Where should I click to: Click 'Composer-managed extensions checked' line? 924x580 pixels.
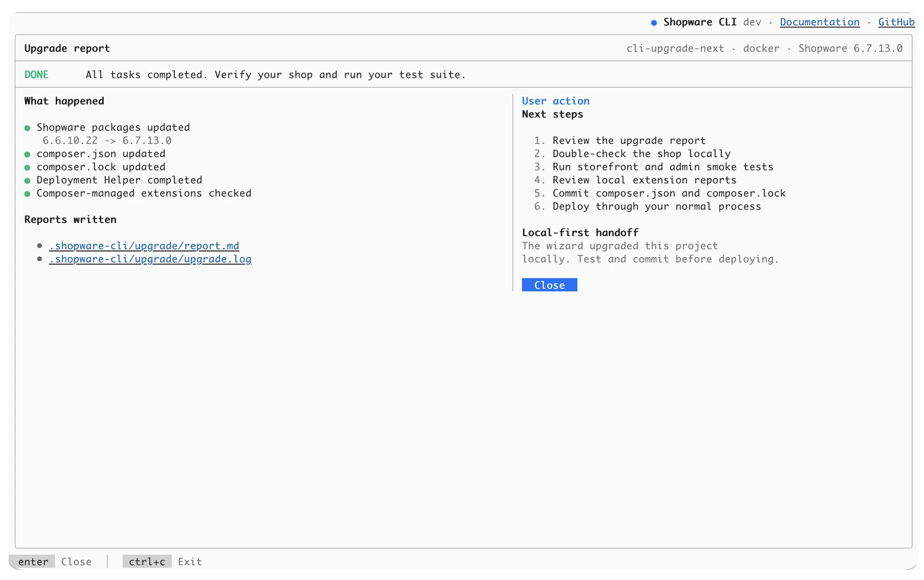point(144,193)
